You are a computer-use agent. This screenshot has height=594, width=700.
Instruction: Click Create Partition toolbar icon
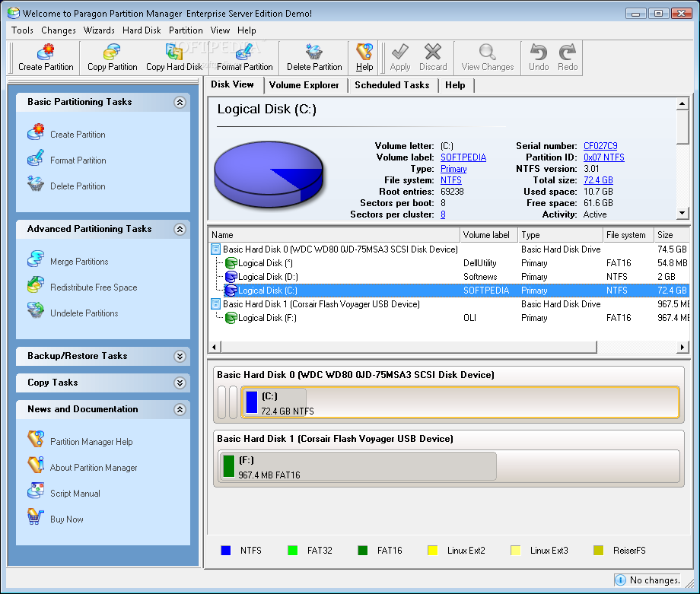[46, 52]
